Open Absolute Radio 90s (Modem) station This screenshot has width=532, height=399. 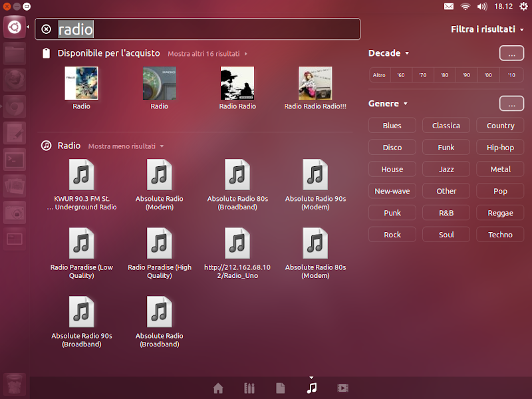(315, 185)
